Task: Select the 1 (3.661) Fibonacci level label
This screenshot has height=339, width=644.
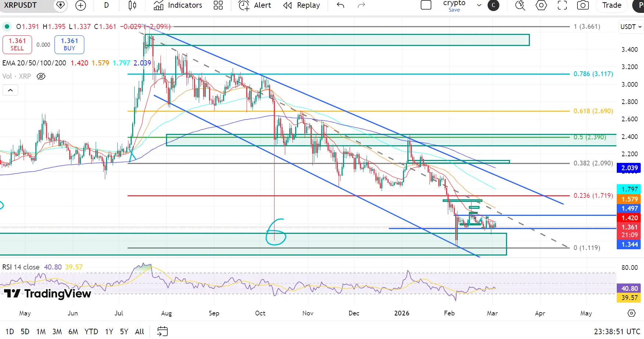Action: click(x=587, y=26)
